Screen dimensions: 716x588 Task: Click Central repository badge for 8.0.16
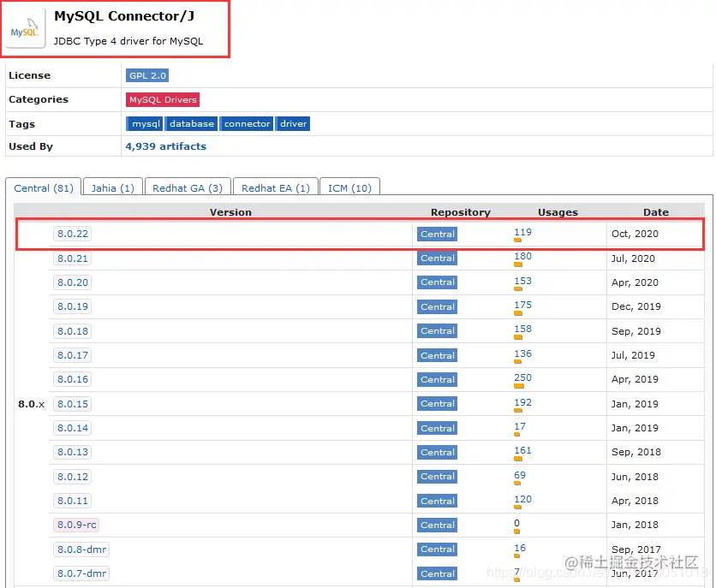[437, 379]
